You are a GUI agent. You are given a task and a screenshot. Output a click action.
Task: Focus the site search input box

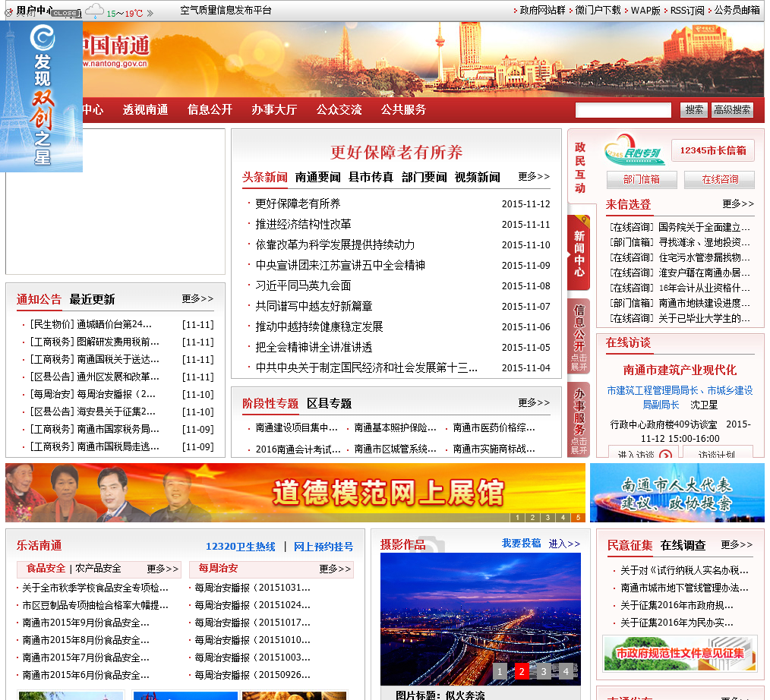point(623,110)
